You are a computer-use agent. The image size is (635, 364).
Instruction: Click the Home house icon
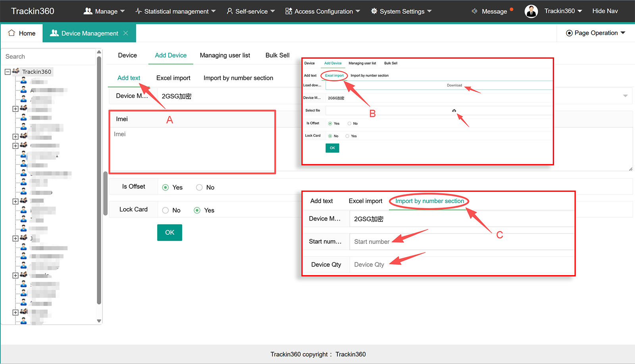click(12, 33)
